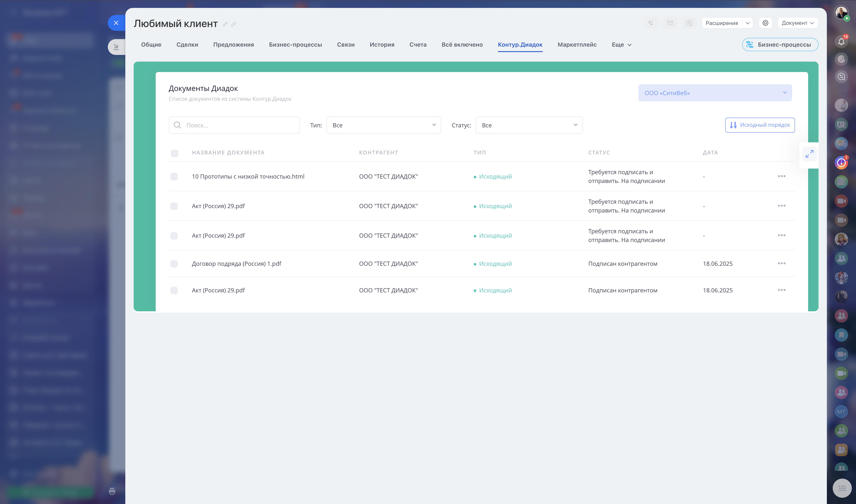Click pencil edit icon beside Любимый клиент
Viewport: 856px width, 504px height.
(x=225, y=25)
